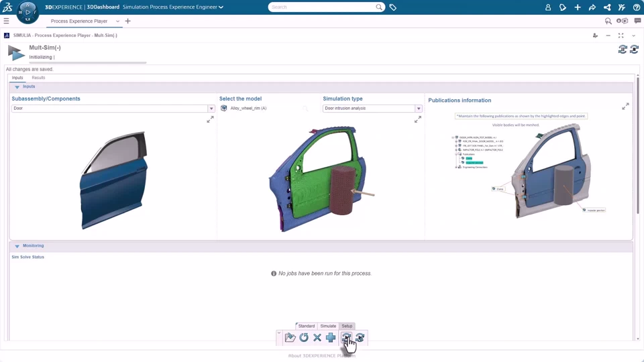644x362 pixels.
Task: Click the blue plus icon in bottom toolbar
Action: [x=331, y=337]
